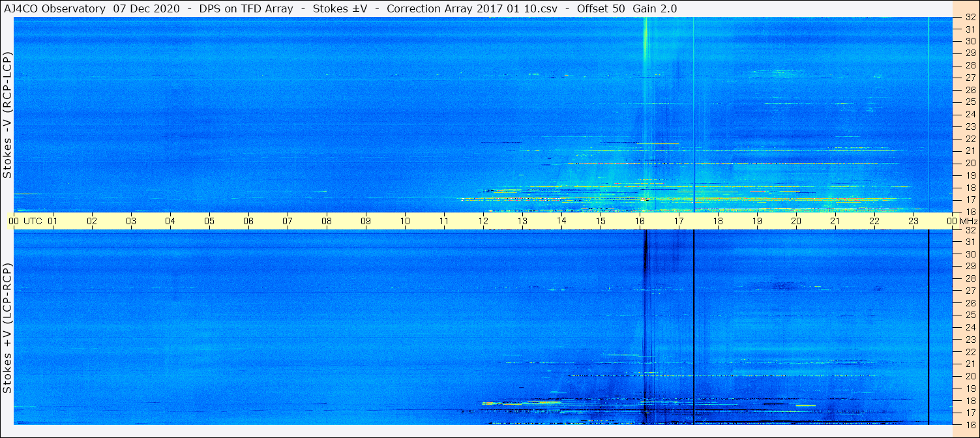Select the 02 hour marker on the time axis
The height and width of the screenshot is (438, 980).
point(92,221)
